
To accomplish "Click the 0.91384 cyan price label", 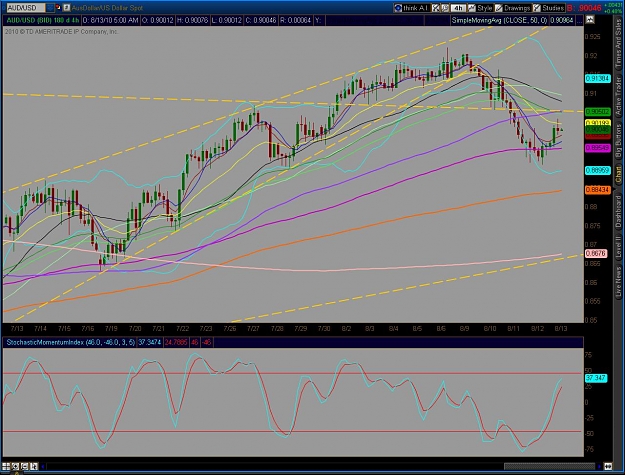I will click(x=597, y=79).
